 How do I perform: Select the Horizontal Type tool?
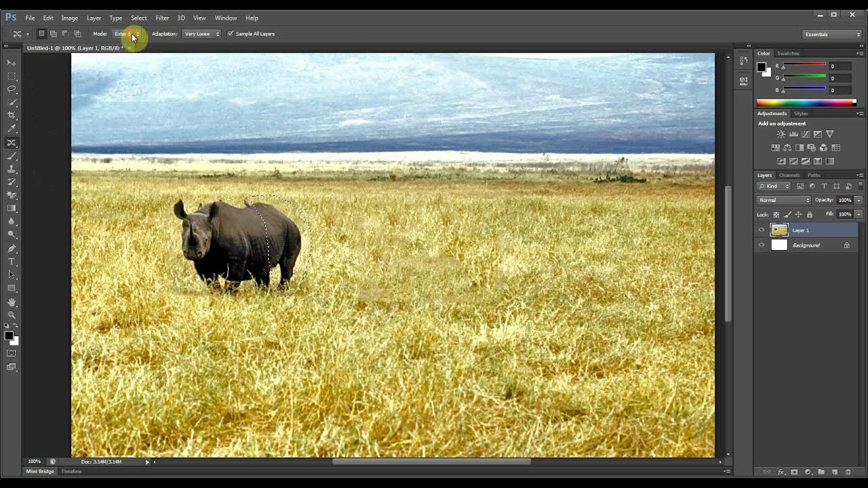[12, 262]
